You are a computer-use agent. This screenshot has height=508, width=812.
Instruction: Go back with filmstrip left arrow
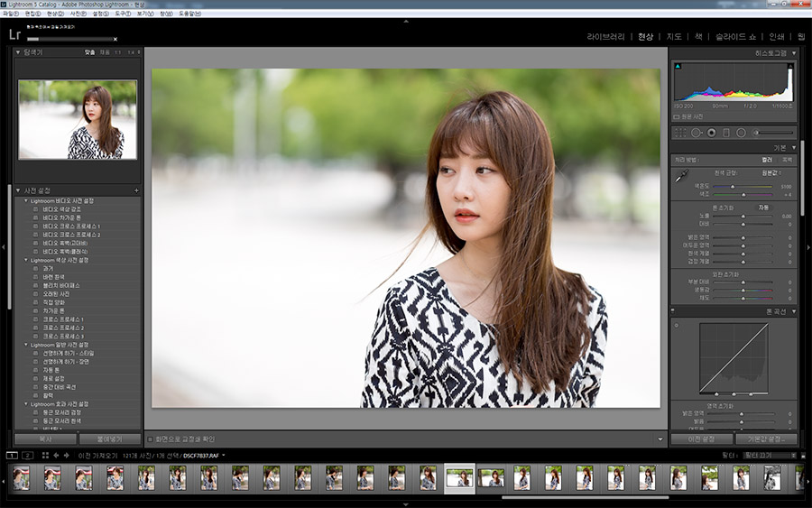click(x=56, y=456)
